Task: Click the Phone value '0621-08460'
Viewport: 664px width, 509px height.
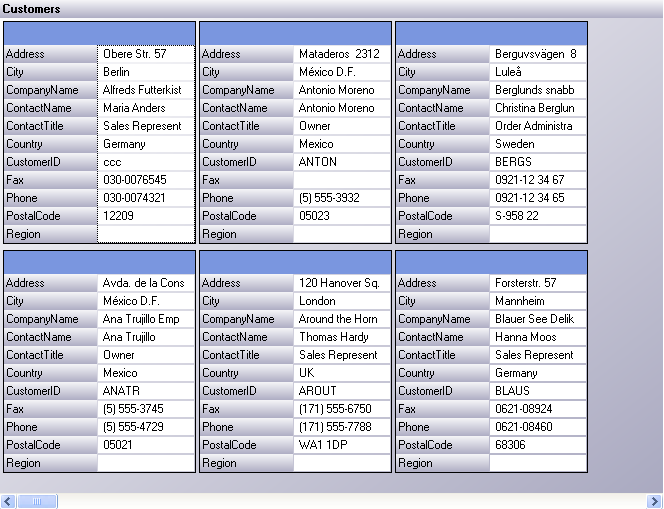Action: click(538, 427)
